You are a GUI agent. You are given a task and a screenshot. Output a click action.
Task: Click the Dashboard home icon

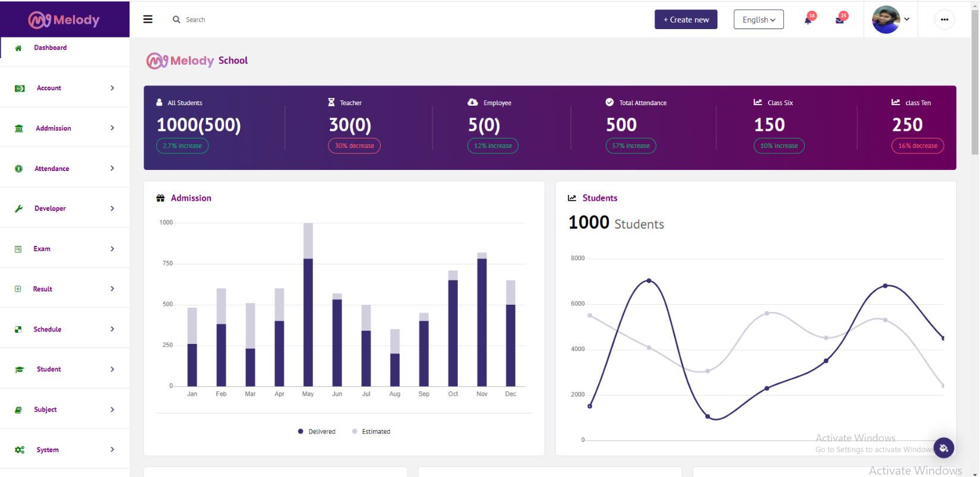click(18, 48)
